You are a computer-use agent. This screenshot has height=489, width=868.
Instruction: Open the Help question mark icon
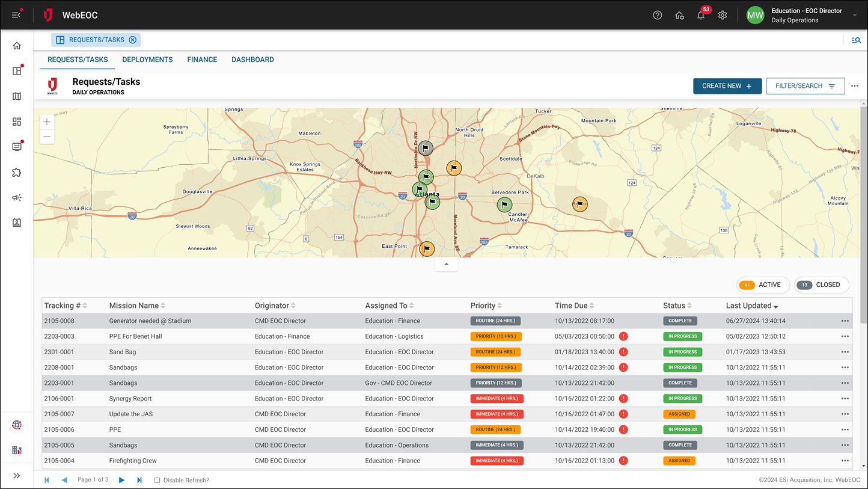[x=657, y=15]
